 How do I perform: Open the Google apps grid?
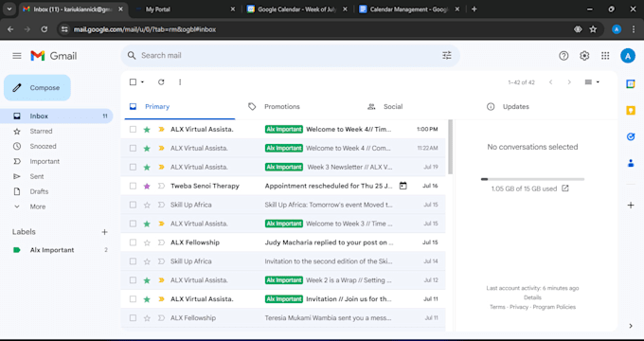(x=605, y=56)
